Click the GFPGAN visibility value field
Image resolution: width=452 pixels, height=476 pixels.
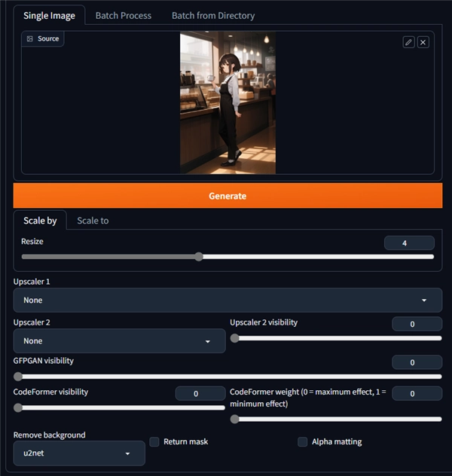pos(417,362)
